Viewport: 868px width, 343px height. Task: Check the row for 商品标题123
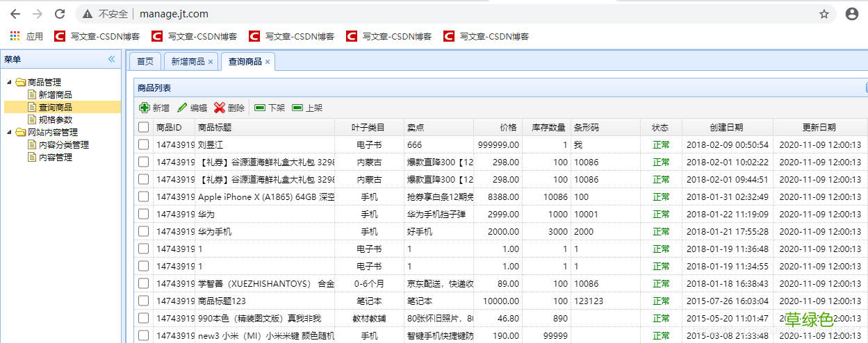tap(143, 301)
